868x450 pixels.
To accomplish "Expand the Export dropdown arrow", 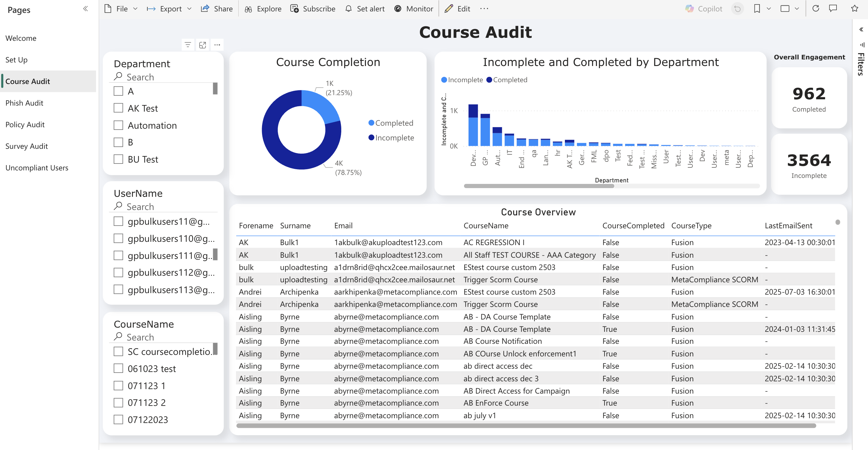I will click(189, 9).
